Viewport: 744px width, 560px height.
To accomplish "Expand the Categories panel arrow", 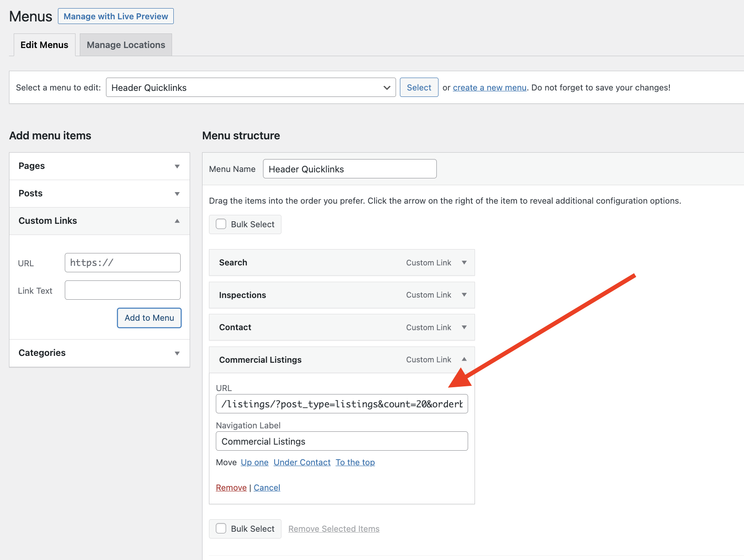I will coord(177,353).
